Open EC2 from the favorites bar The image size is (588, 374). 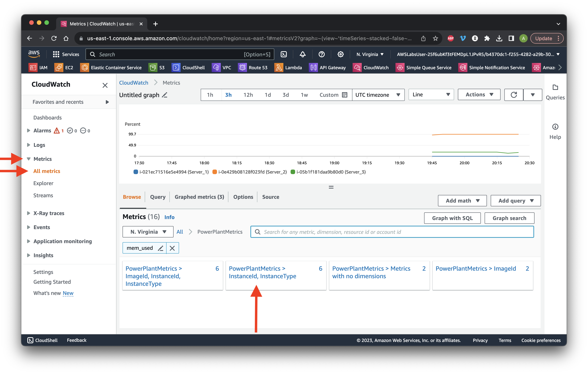tap(64, 68)
